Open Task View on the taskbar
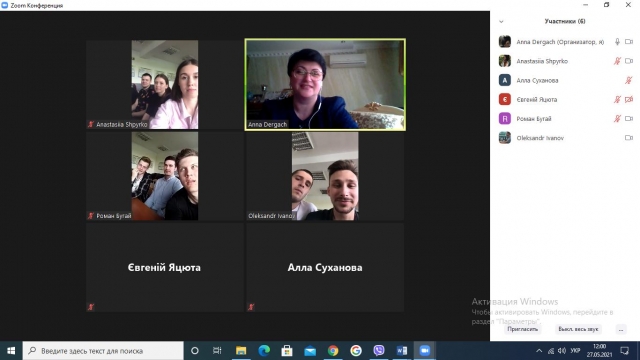The width and height of the screenshot is (640, 360). click(217, 351)
